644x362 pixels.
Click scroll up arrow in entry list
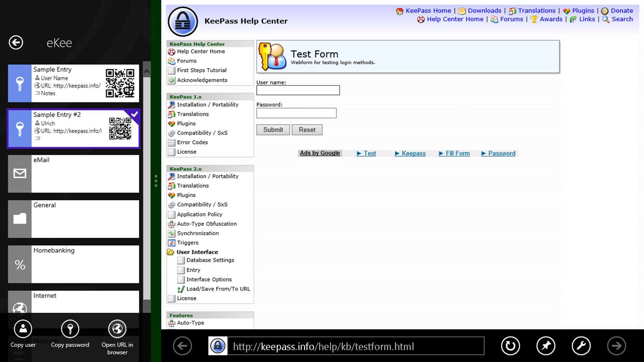tap(147, 71)
